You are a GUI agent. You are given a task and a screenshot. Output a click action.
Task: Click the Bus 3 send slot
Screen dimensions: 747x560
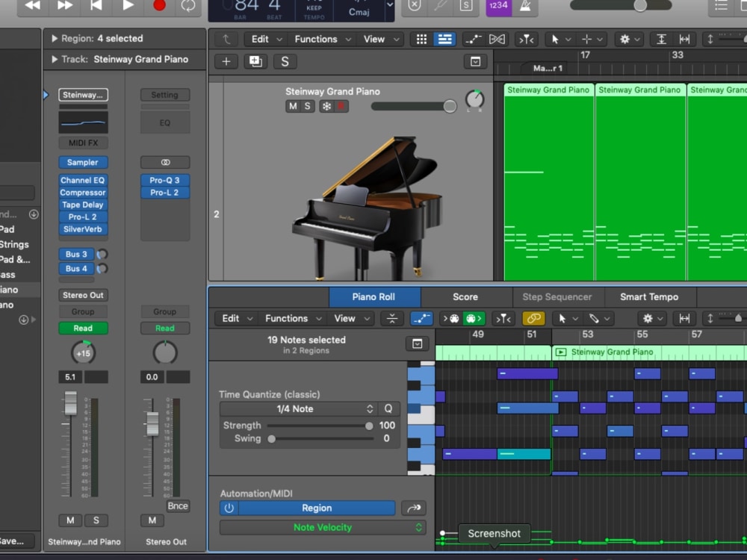point(76,255)
